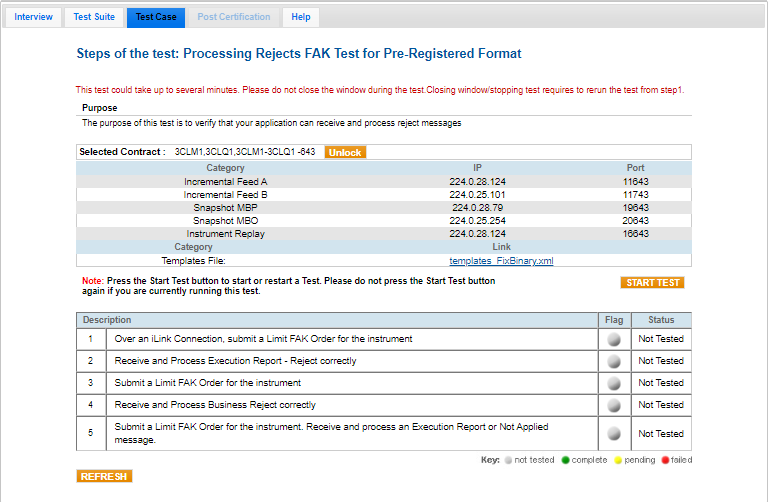768x502 pixels.
Task: Click the Incremental Feed A row
Action: pos(225,182)
